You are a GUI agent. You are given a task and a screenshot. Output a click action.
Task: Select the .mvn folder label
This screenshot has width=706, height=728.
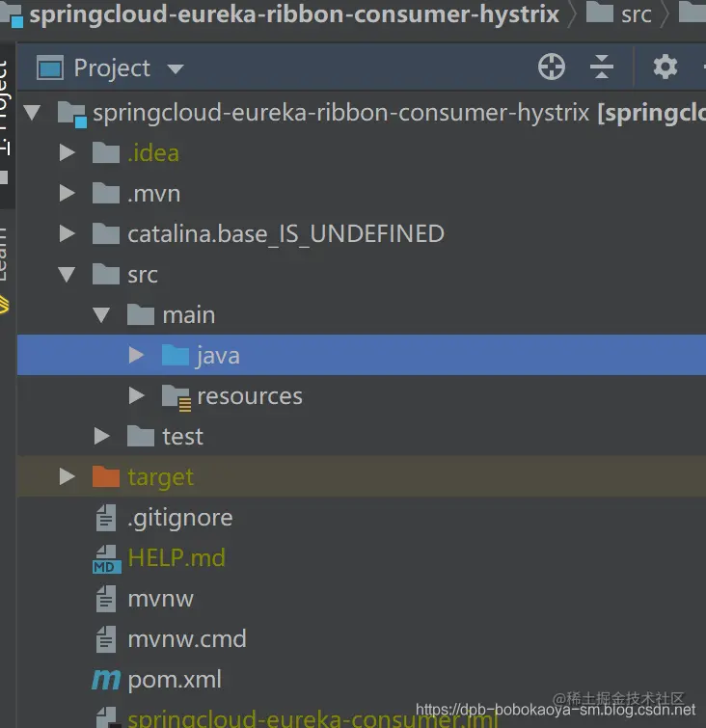coord(153,194)
